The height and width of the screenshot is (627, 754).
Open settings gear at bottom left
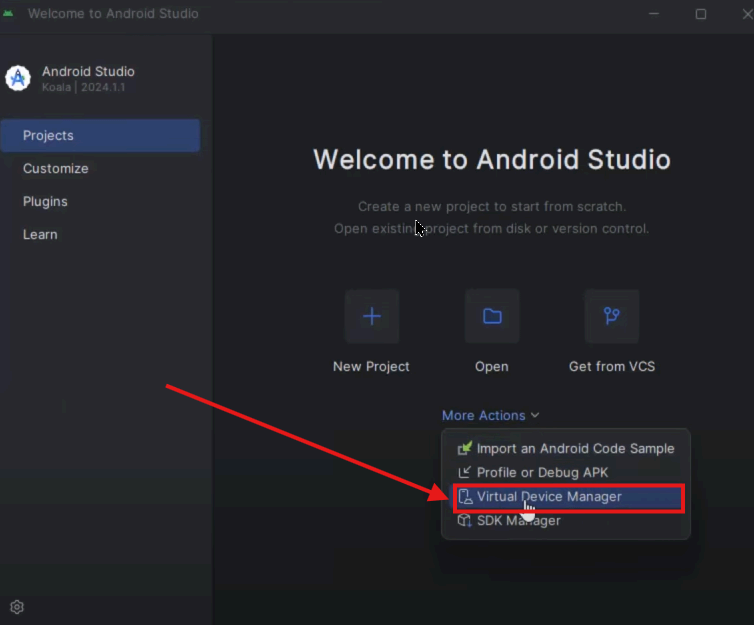tap(17, 607)
